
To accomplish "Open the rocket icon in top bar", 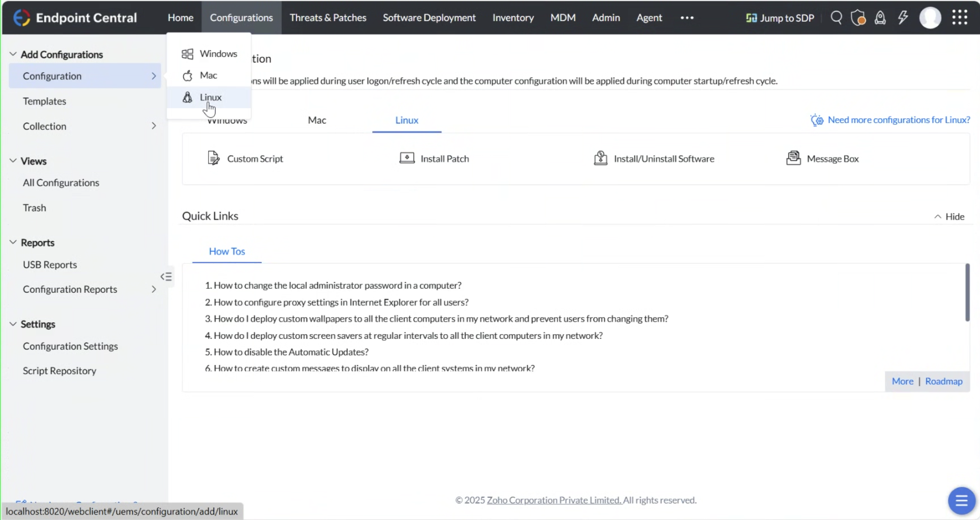I will tap(880, 18).
